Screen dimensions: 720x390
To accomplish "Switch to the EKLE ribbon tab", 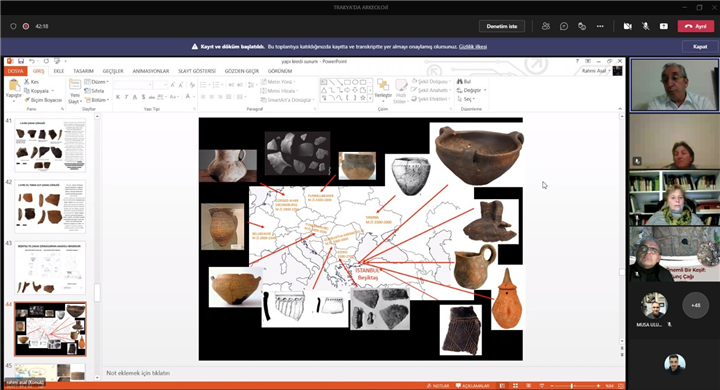I will tap(59, 71).
